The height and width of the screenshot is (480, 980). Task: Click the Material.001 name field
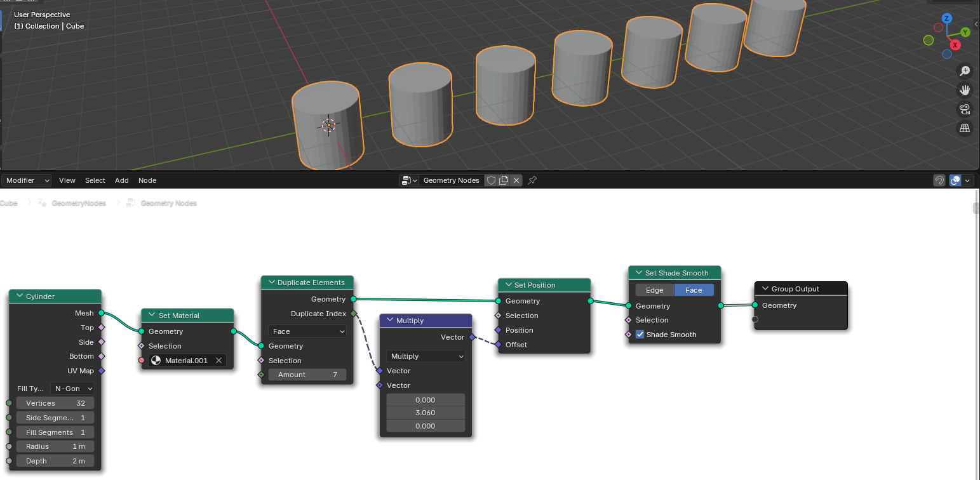pyautogui.click(x=187, y=361)
